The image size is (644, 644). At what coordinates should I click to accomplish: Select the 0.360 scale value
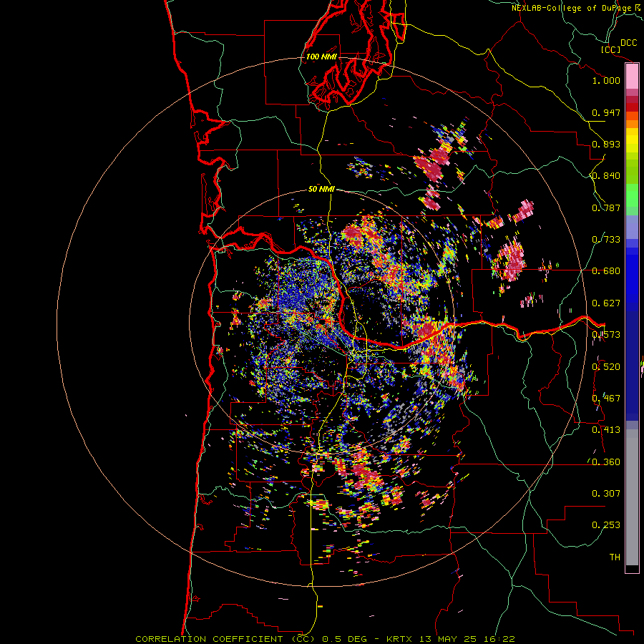606,462
